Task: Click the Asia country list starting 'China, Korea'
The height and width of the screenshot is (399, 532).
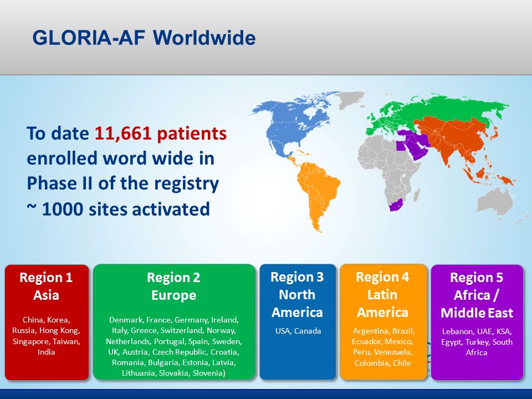Action: 46,336
